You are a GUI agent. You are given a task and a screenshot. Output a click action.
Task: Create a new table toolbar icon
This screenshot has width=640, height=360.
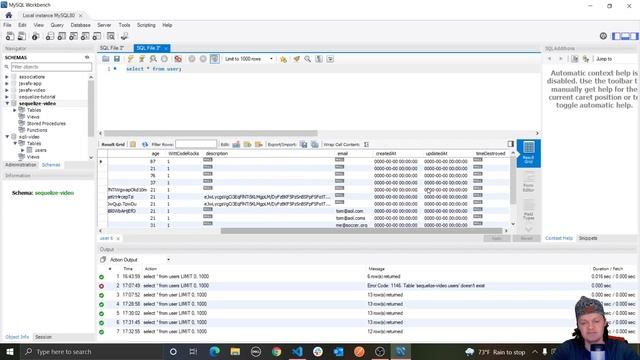(62, 36)
